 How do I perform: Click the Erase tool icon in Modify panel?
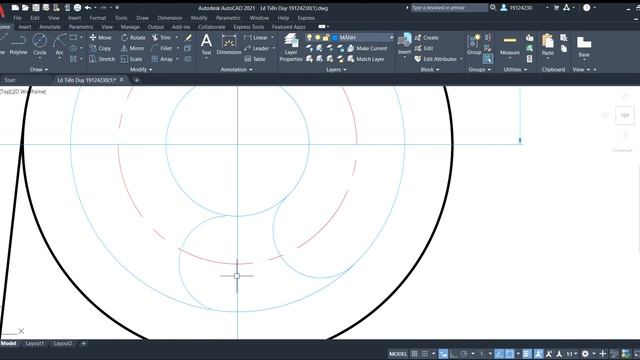188,38
